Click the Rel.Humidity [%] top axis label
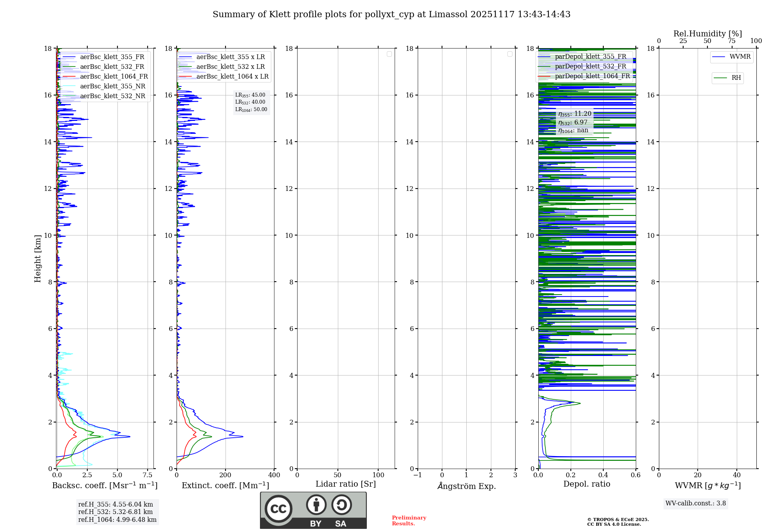This screenshot has width=783, height=532. click(x=707, y=34)
